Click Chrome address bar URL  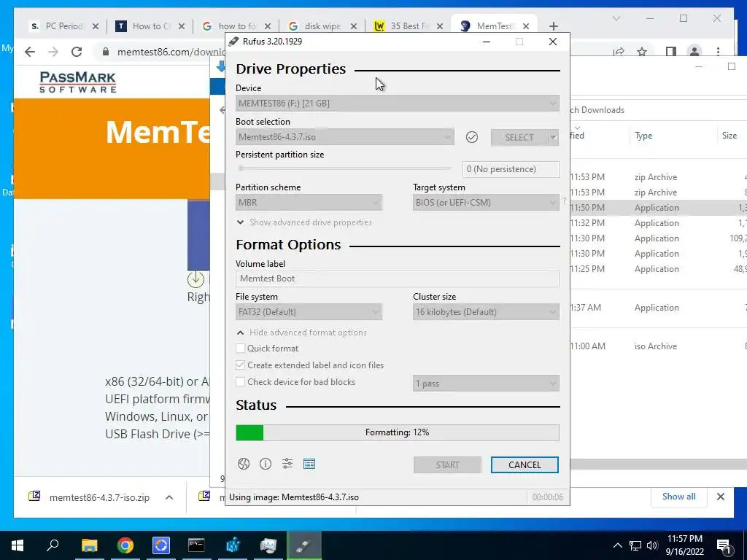click(x=171, y=52)
